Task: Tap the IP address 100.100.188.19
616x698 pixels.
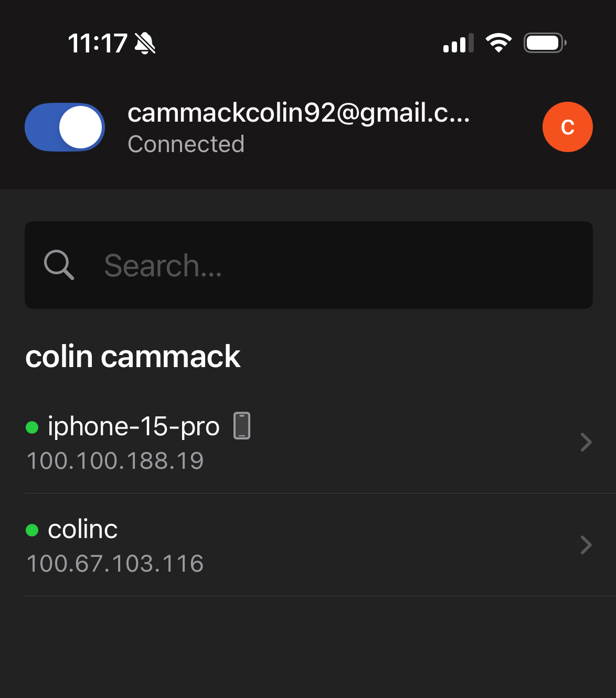Action: coord(115,461)
